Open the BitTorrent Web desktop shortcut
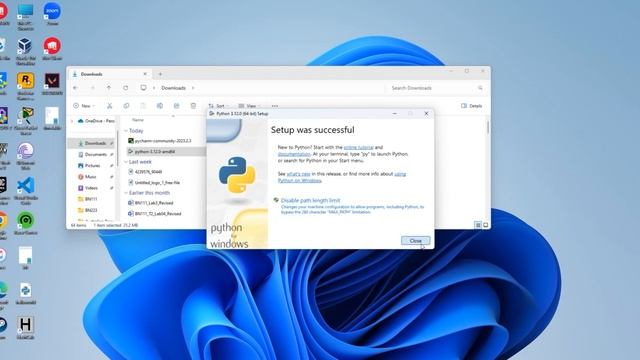 point(25,156)
